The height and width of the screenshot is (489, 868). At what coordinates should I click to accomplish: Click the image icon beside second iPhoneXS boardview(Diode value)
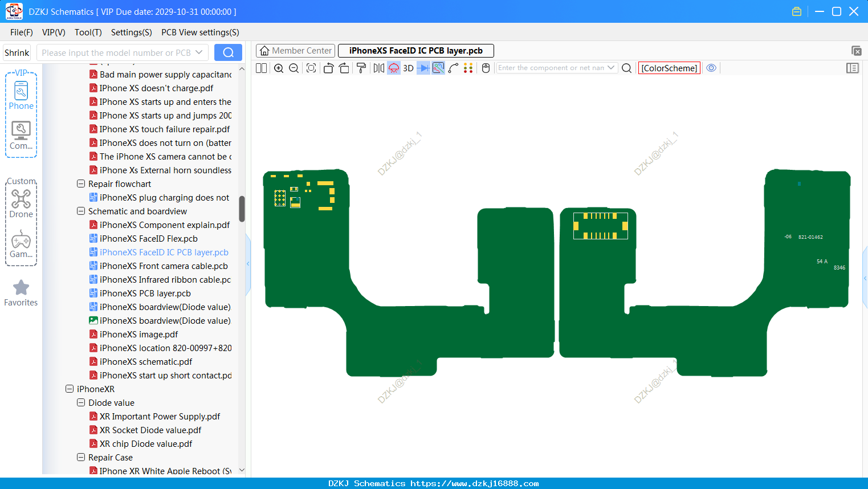point(93,321)
